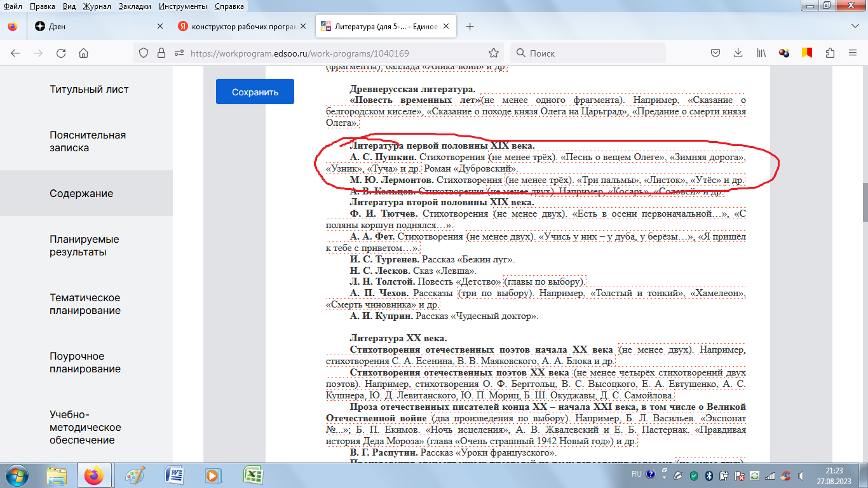Launch Paint from the taskbar
Screen dimensions: 868x488
[x=134, y=475]
